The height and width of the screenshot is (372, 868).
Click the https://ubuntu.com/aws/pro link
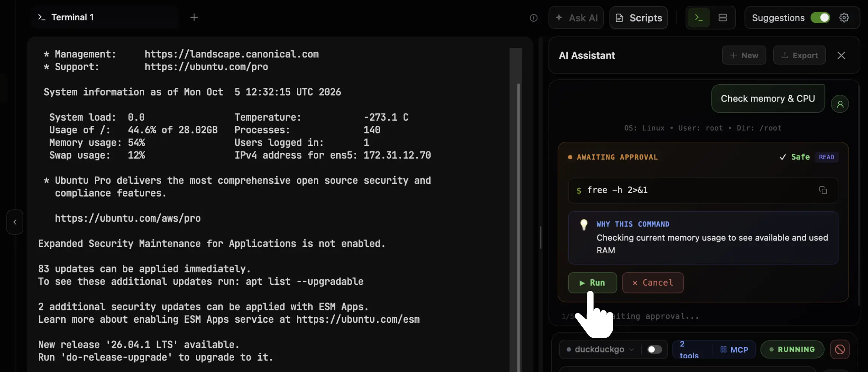pyautogui.click(x=128, y=218)
